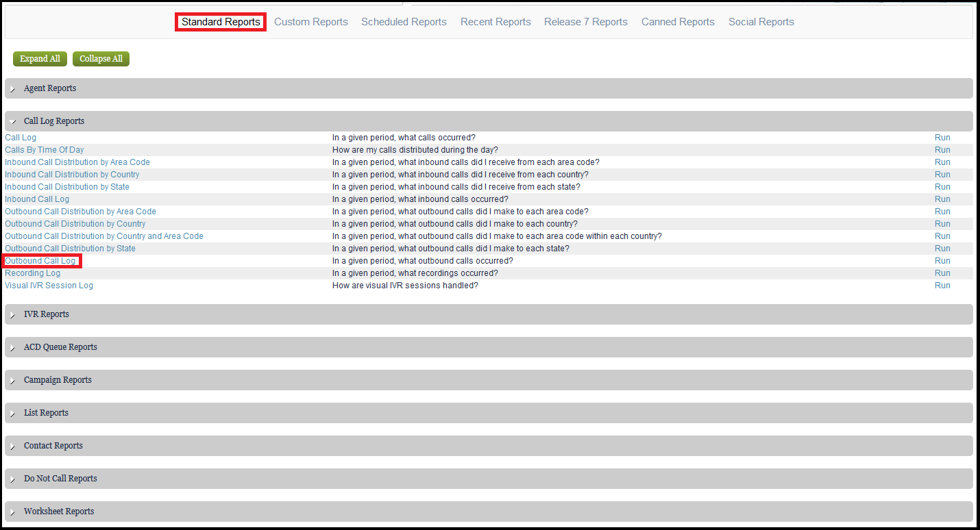Image resolution: width=980 pixels, height=530 pixels.
Task: Go to the Recent Reports tab
Action: [495, 22]
